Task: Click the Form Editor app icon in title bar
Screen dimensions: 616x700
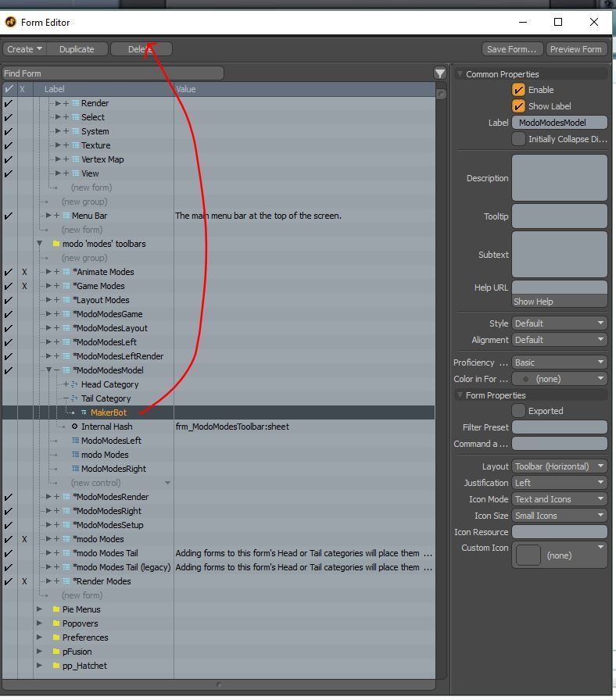Action: [10, 22]
